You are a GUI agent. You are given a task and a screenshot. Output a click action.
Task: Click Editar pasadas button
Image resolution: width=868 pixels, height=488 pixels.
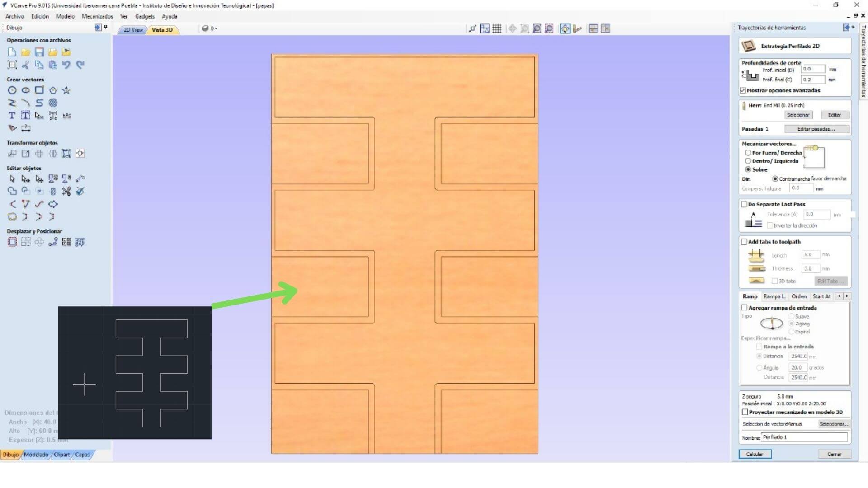coord(816,129)
